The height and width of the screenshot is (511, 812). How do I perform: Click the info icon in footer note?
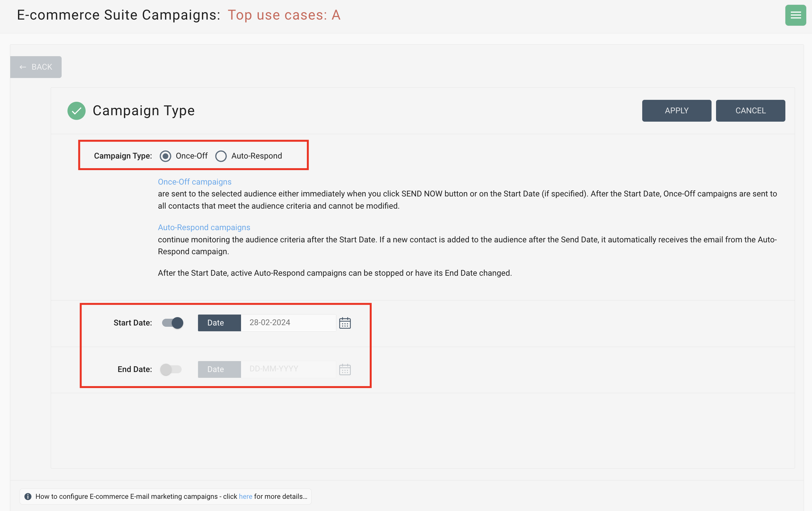point(28,496)
